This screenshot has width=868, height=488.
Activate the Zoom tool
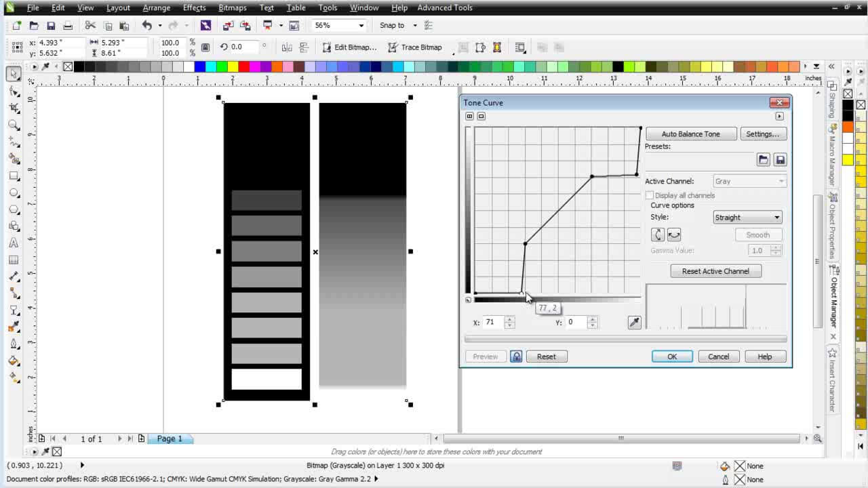(14, 125)
